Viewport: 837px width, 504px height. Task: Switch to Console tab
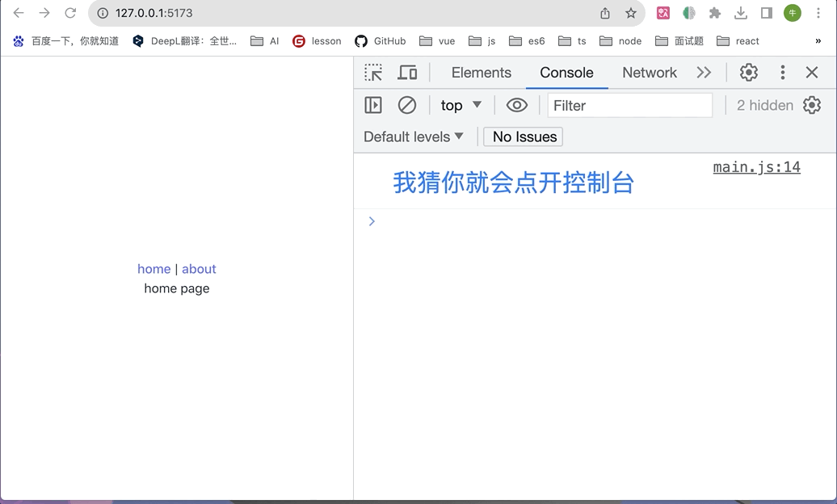click(566, 72)
